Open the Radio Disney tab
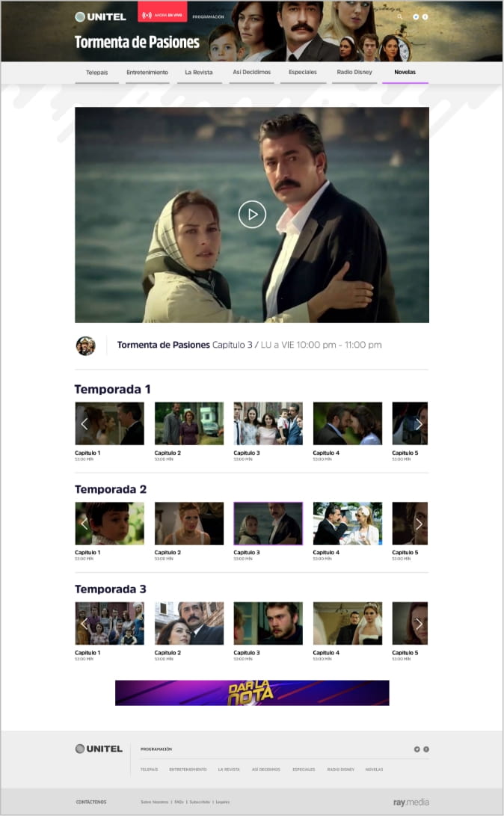Screen dimensions: 504x816 (x=354, y=72)
